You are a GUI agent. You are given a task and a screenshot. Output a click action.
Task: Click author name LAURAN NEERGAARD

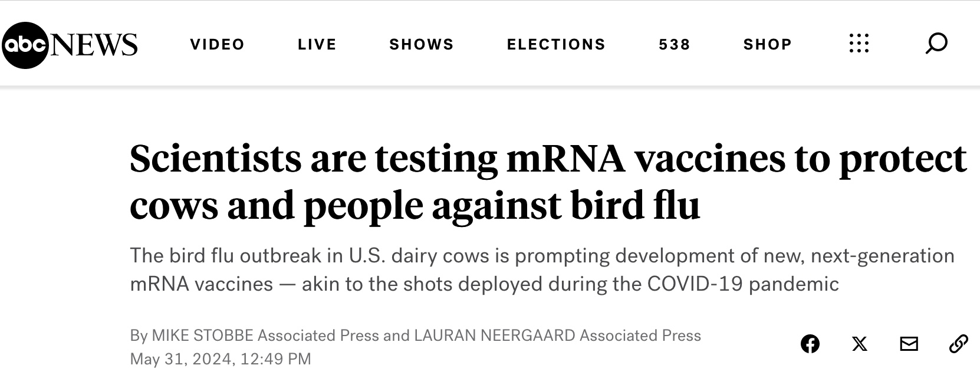click(x=494, y=335)
